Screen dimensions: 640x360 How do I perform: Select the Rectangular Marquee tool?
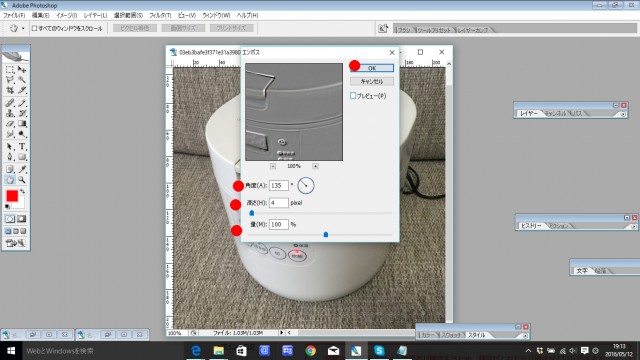pyautogui.click(x=10, y=70)
